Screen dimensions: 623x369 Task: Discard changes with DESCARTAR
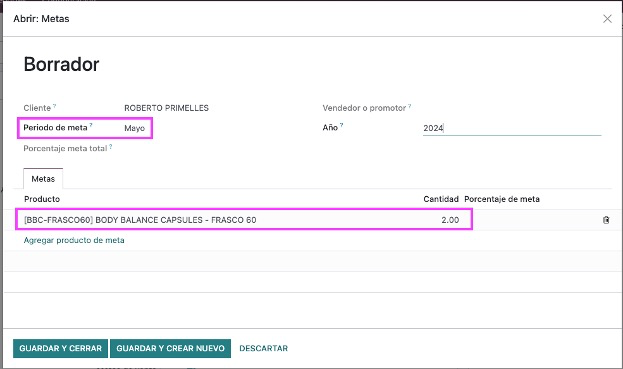[x=263, y=348]
